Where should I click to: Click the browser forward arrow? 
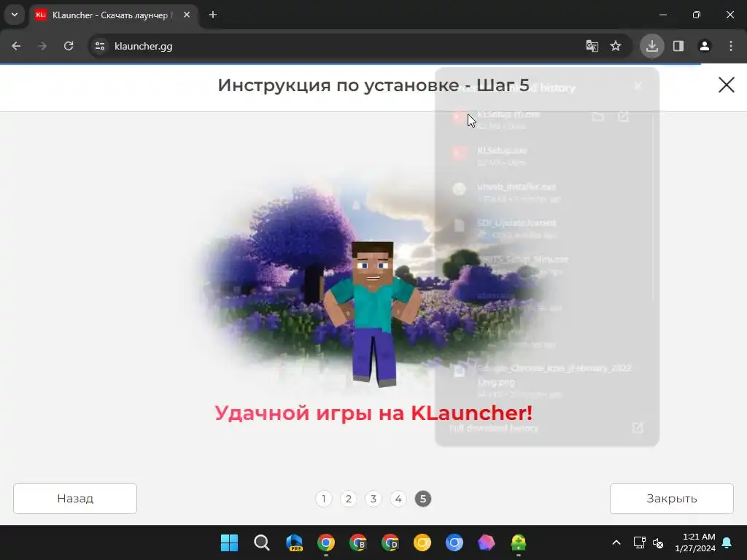(42, 46)
